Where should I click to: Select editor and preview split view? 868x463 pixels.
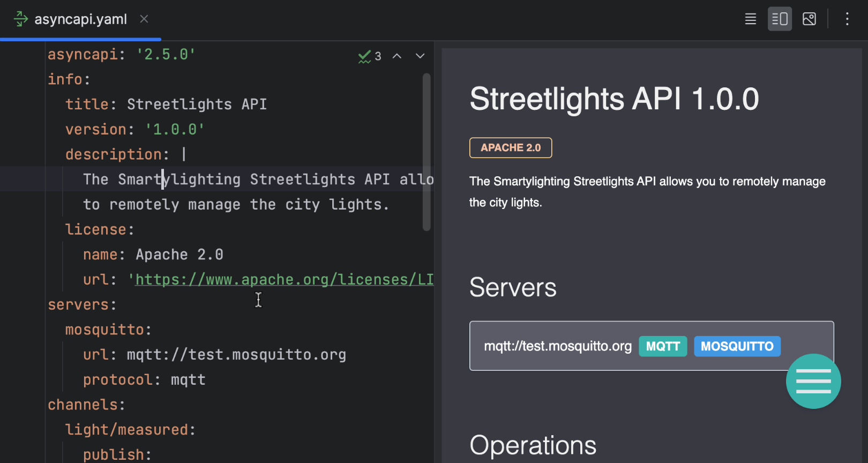coord(780,19)
